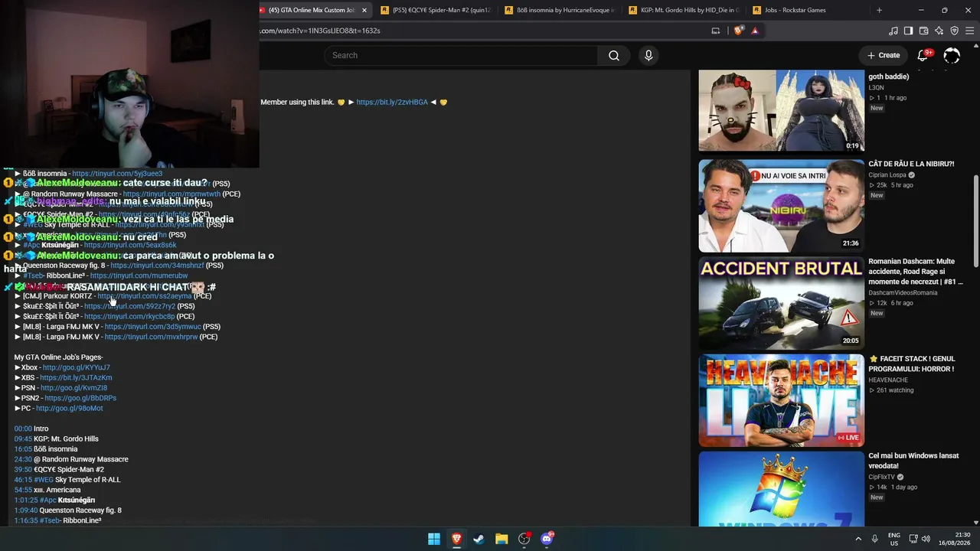This screenshot has width=980, height=551.
Task: Open the media control music note icon
Action: click(x=893, y=31)
